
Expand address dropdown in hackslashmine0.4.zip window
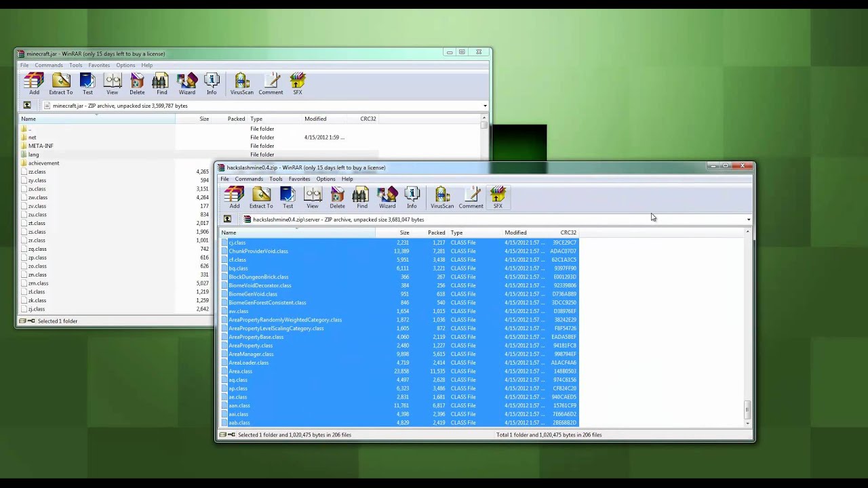tap(749, 220)
